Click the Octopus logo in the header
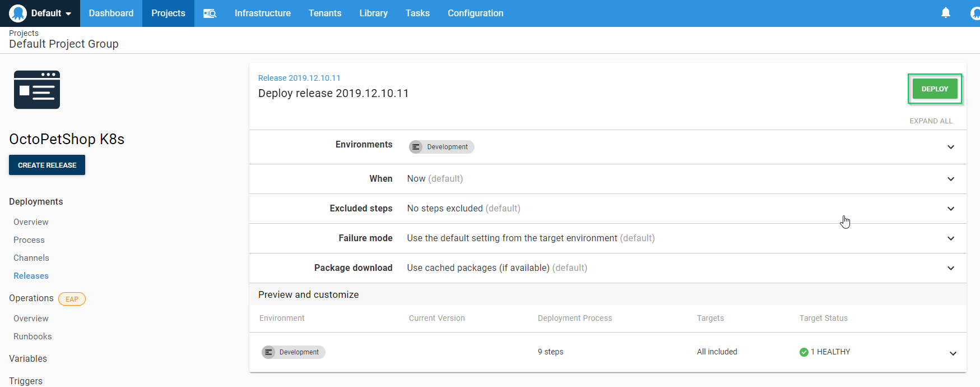This screenshot has width=980, height=387. pos(18,13)
